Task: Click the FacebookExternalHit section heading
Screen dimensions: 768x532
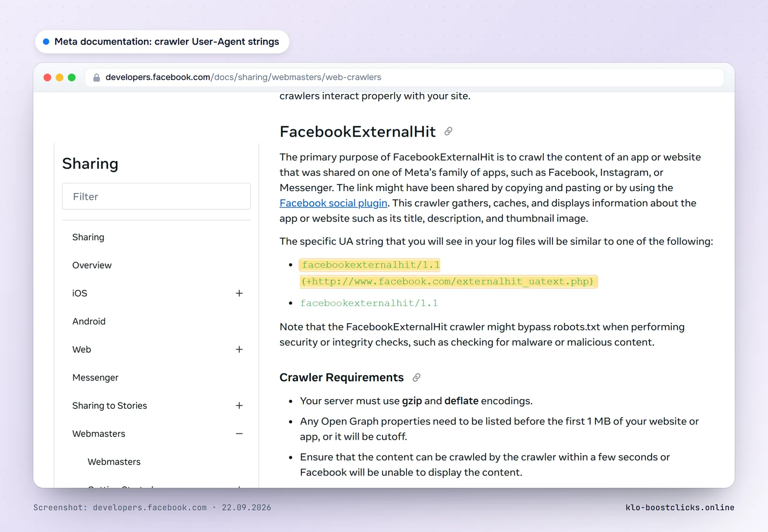Action: click(358, 132)
